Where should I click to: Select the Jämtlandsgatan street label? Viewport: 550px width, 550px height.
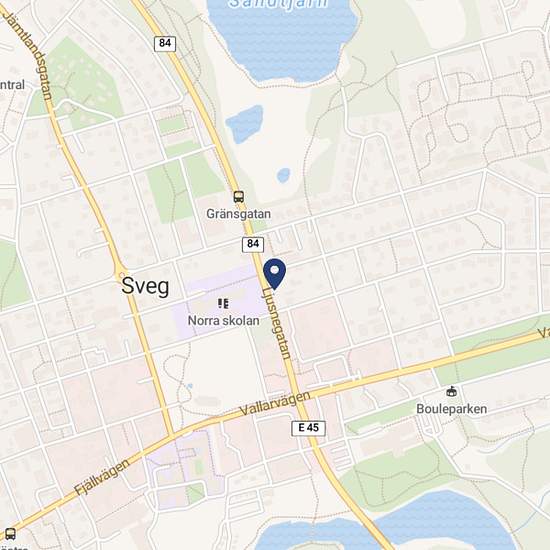tap(29, 55)
